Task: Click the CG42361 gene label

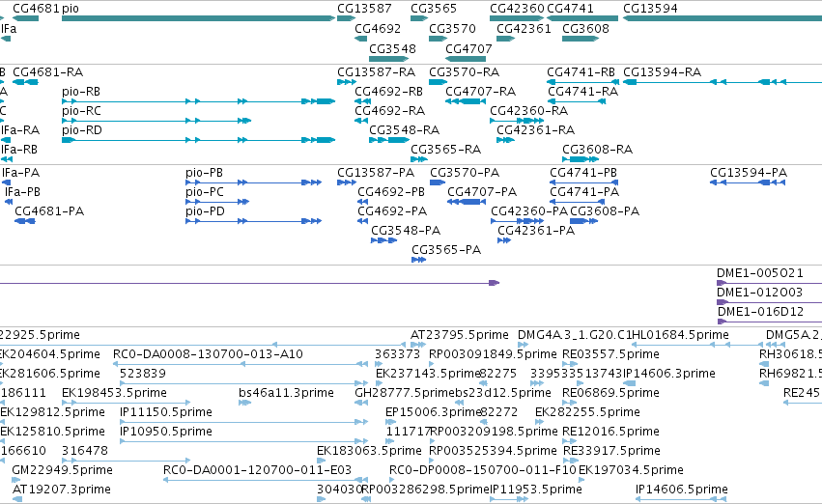Action: 524,28
